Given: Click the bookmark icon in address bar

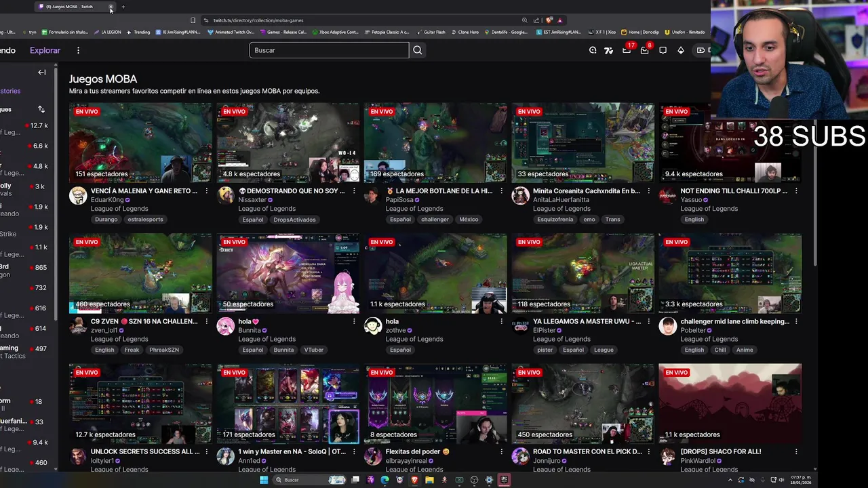Looking at the screenshot, I should [x=193, y=20].
